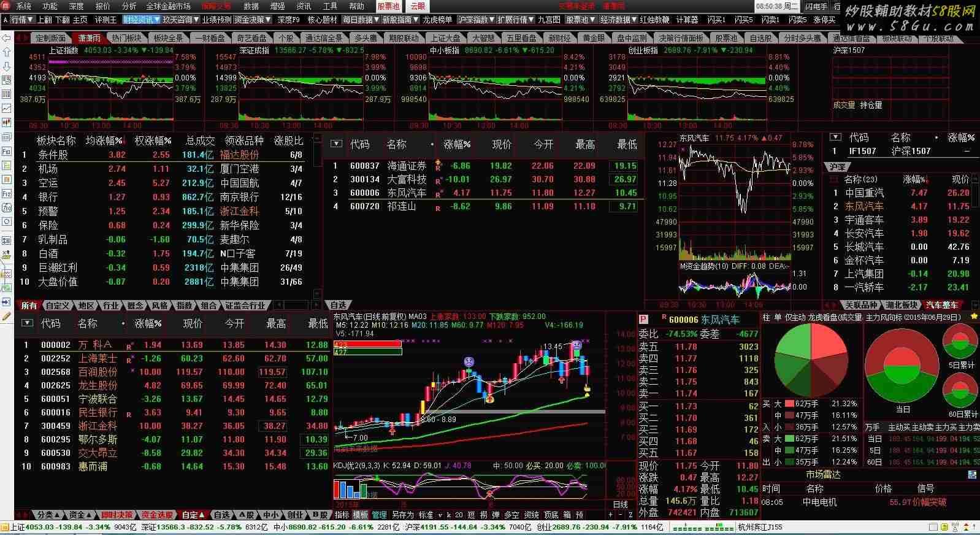Expand the 经济数据 dropdown
The image size is (980, 535).
click(619, 20)
